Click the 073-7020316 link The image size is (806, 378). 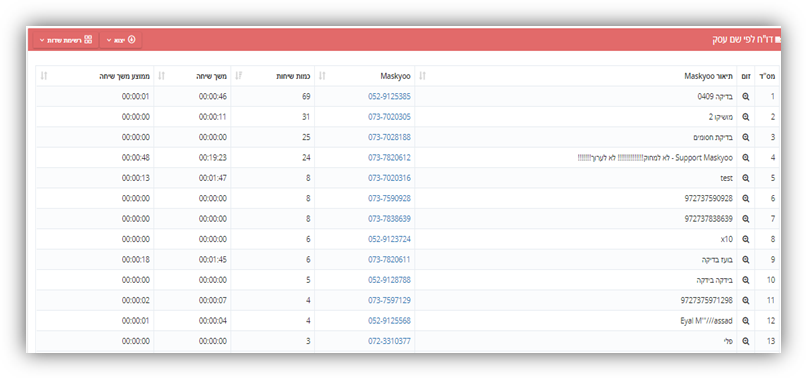click(389, 178)
